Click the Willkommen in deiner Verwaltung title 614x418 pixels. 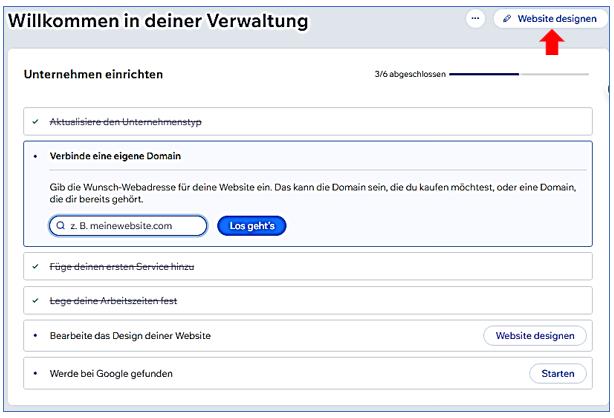(158, 21)
